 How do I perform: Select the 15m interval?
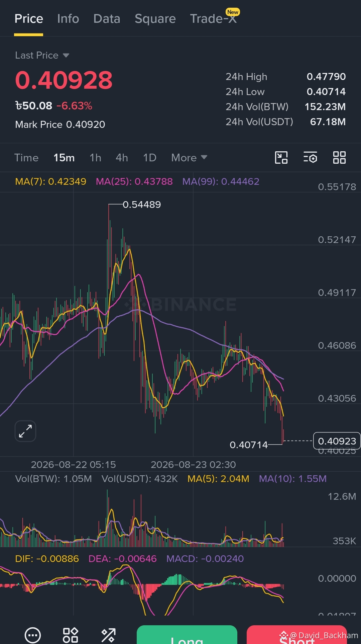pyautogui.click(x=64, y=158)
